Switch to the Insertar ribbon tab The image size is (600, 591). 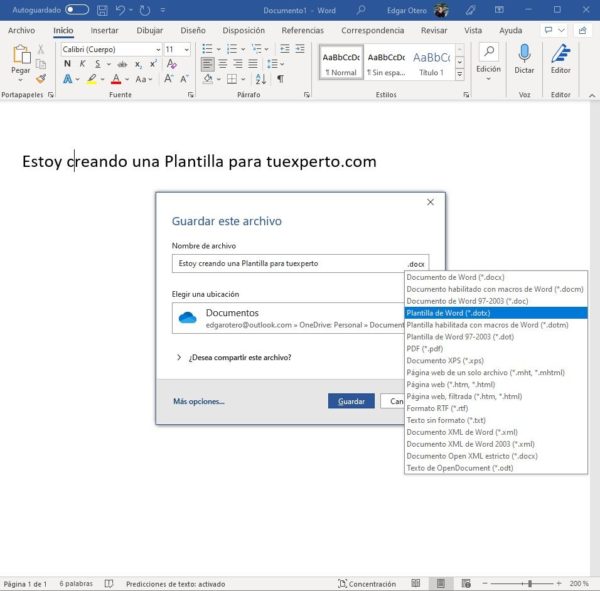pyautogui.click(x=104, y=30)
